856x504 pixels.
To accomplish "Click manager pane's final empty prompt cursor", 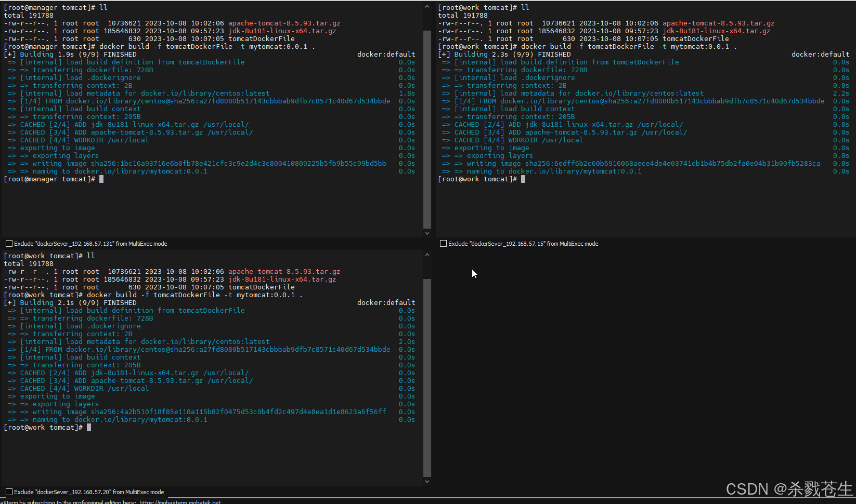I will point(101,179).
